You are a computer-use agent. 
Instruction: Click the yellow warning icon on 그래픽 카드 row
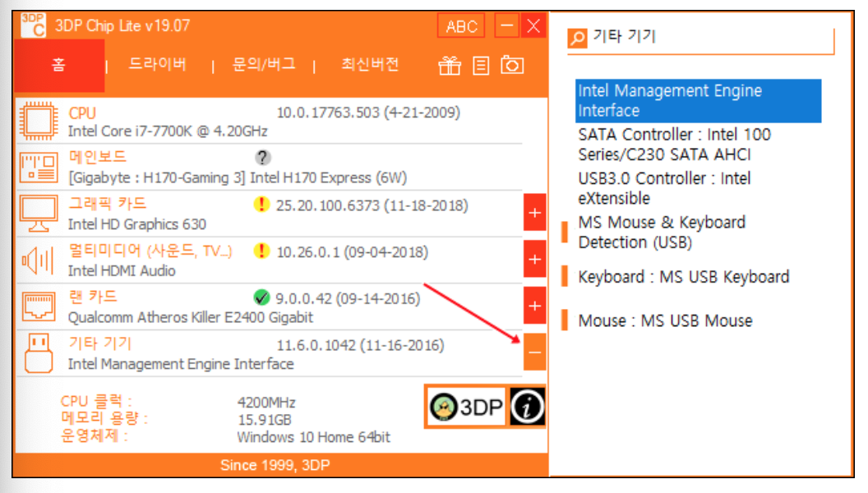(x=261, y=204)
